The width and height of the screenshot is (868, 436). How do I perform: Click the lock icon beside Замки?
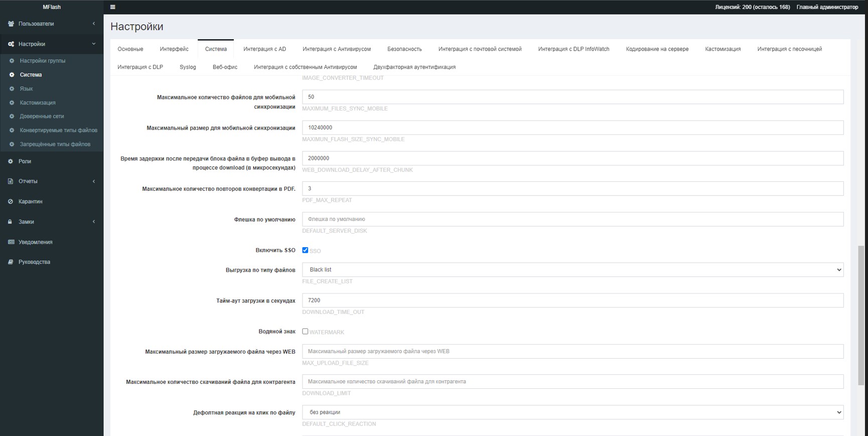pos(10,222)
